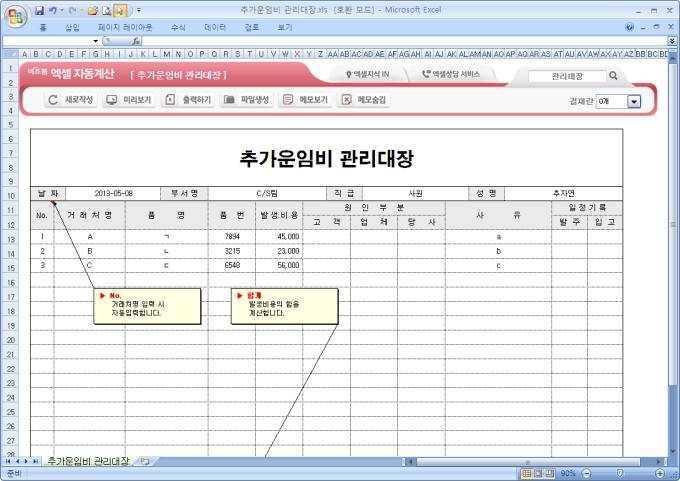Screen dimensions: 680x481
Task: Select the 거래처명 header cell
Action: (90, 215)
